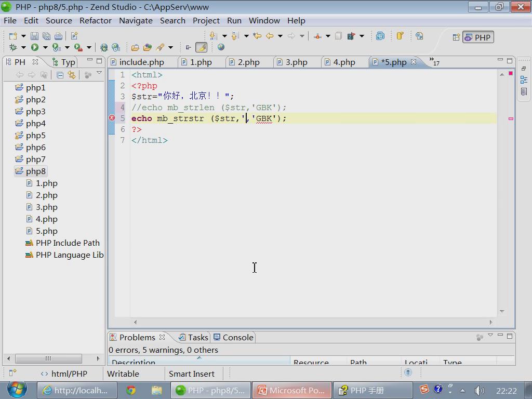
Task: Open the Run dropdown arrow
Action: 45,47
